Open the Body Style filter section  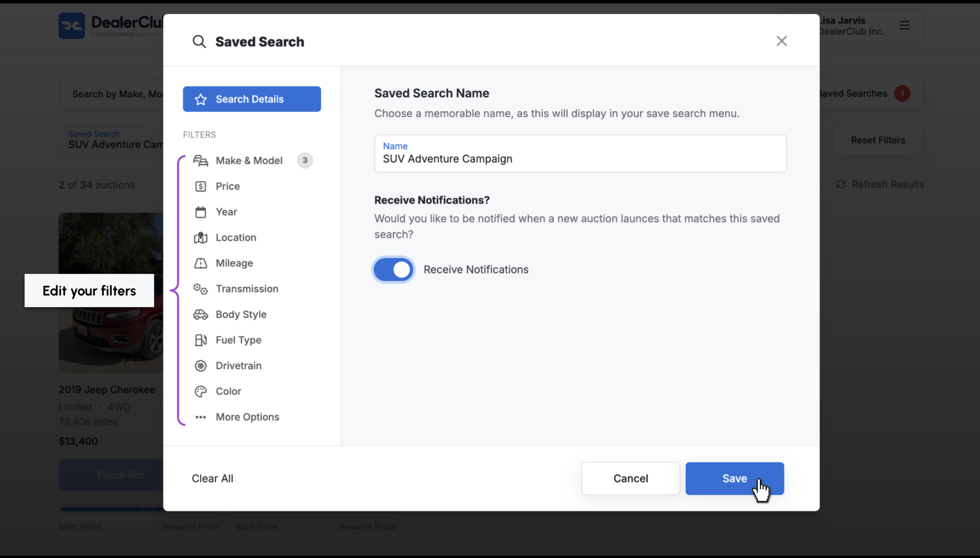tap(241, 315)
